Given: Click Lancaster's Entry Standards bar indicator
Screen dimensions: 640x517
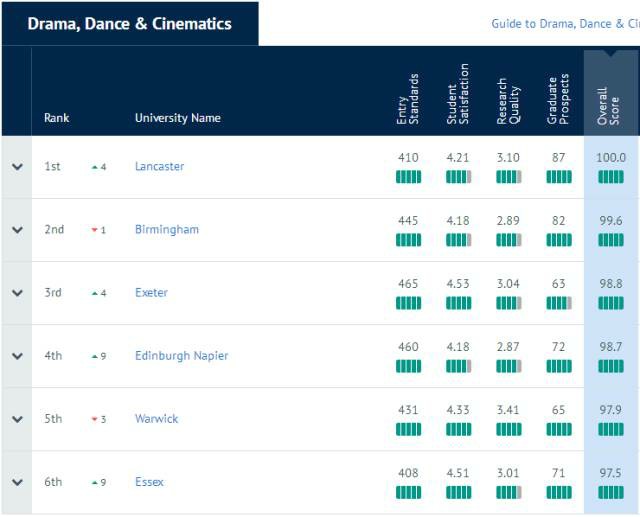Looking at the screenshot, I should (408, 177).
